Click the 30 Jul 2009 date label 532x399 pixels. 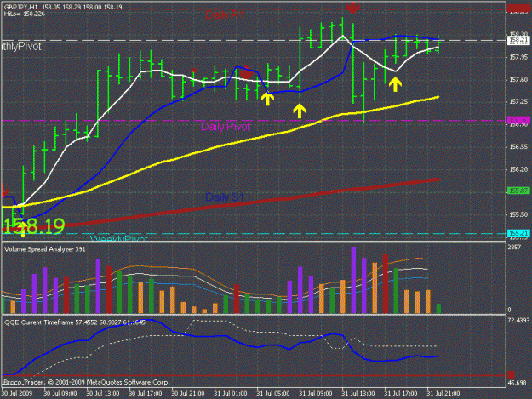[17, 393]
